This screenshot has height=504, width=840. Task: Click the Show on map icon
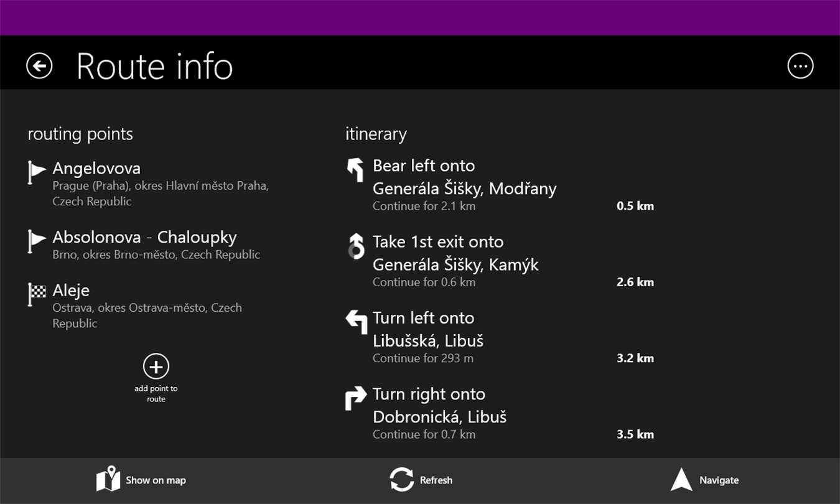pyautogui.click(x=108, y=480)
